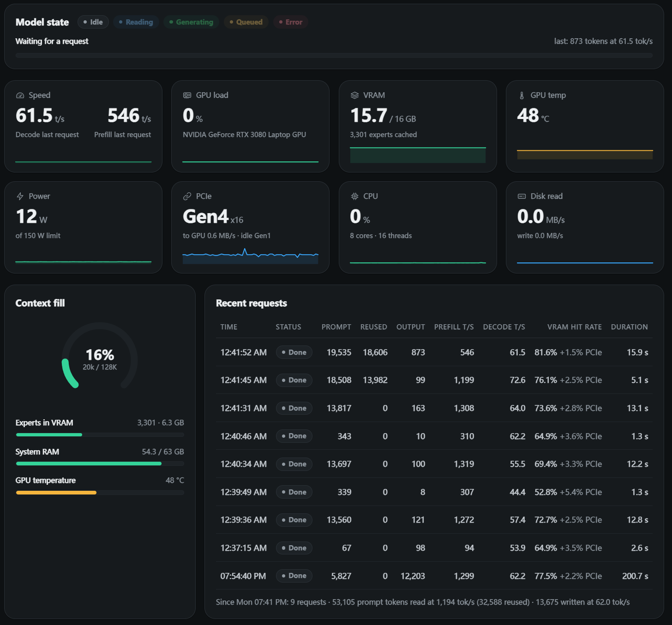Select the Generating state pill
The width and height of the screenshot is (672, 625).
(192, 22)
